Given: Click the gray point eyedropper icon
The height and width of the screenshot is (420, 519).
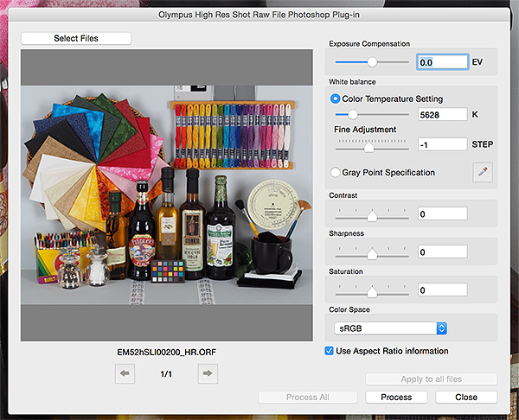Looking at the screenshot, I should tap(482, 172).
